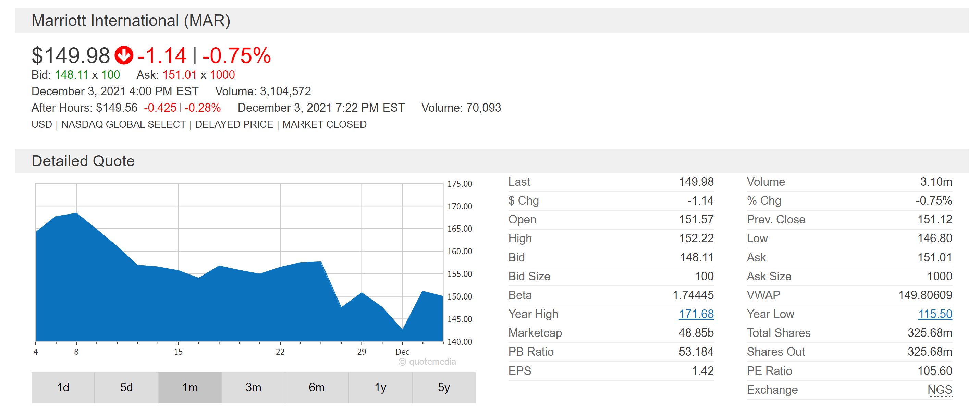Screen dimensions: 980x415
Task: Click the PE Ratio value 105.60
Action: pos(934,370)
